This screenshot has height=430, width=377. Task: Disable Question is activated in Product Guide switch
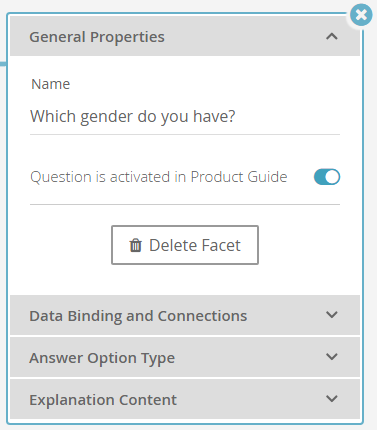click(x=327, y=177)
